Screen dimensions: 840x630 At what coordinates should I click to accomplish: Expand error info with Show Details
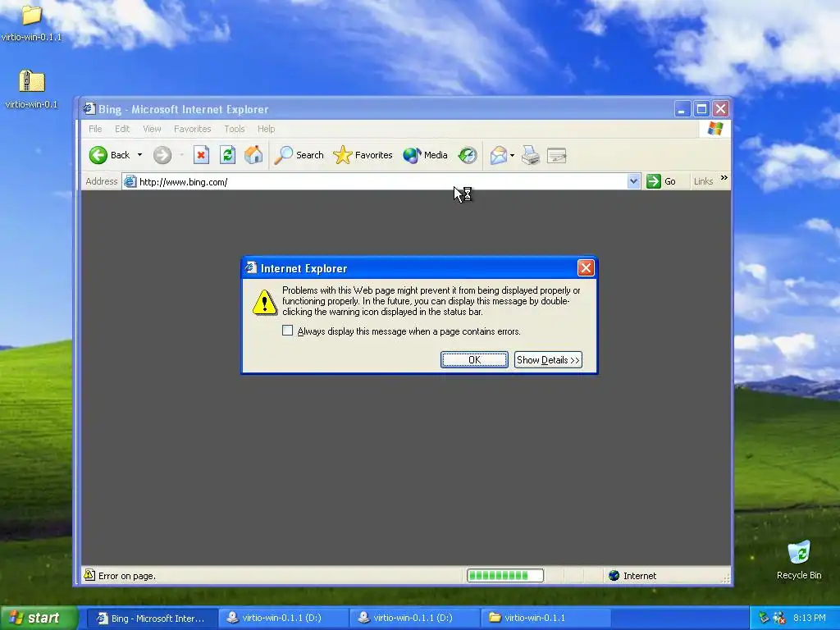click(548, 360)
